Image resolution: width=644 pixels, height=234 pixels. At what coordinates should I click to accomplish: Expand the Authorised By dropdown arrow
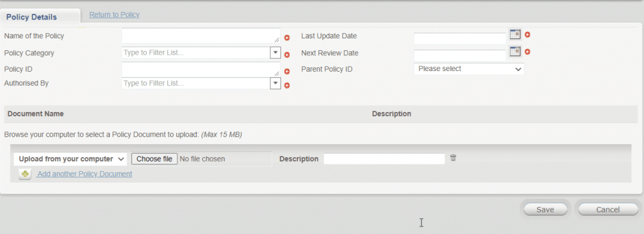tap(275, 83)
